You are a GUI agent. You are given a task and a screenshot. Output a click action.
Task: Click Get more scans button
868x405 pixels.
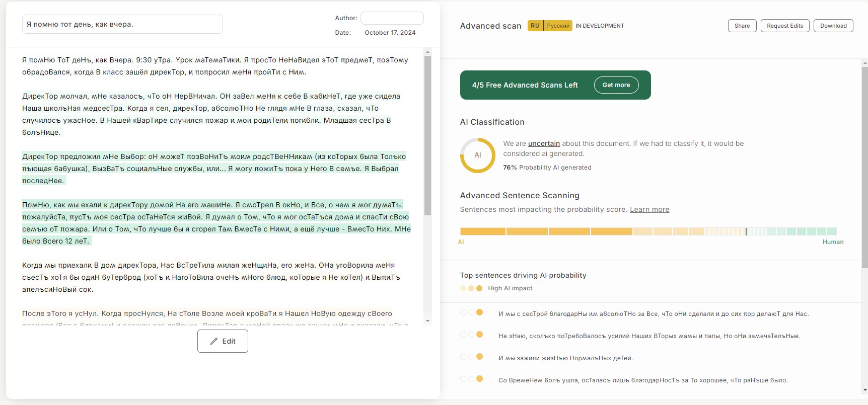(616, 85)
